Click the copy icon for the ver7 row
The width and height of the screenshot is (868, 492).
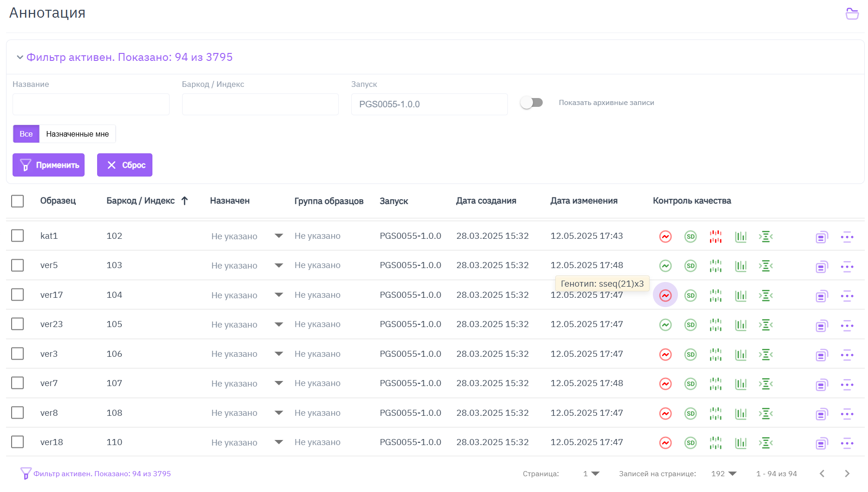[822, 384]
